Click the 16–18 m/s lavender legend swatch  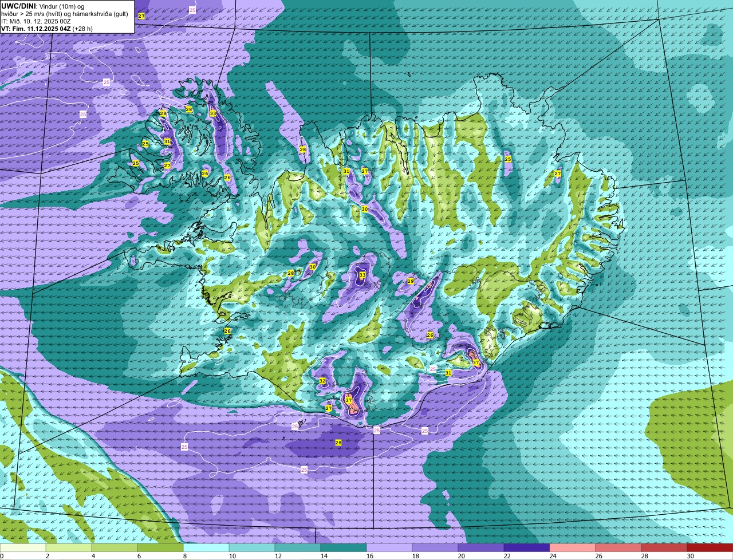click(389, 548)
